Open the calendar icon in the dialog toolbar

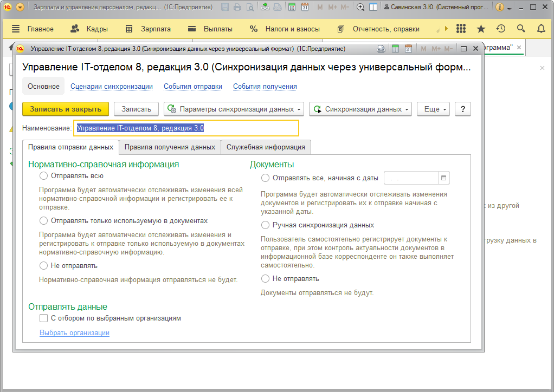(x=409, y=48)
